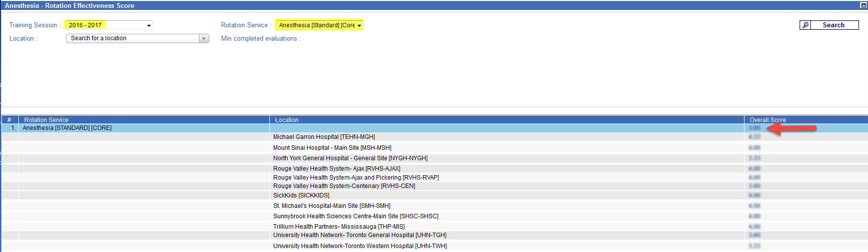868x252 pixels.
Task: Select St. Michael's Hospital-Main Site row
Action: 331,206
